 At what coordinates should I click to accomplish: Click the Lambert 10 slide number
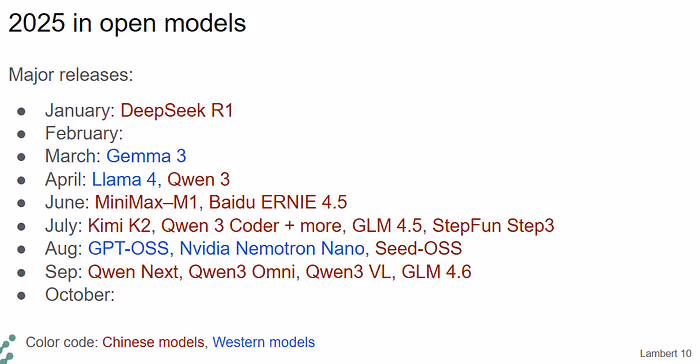665,353
